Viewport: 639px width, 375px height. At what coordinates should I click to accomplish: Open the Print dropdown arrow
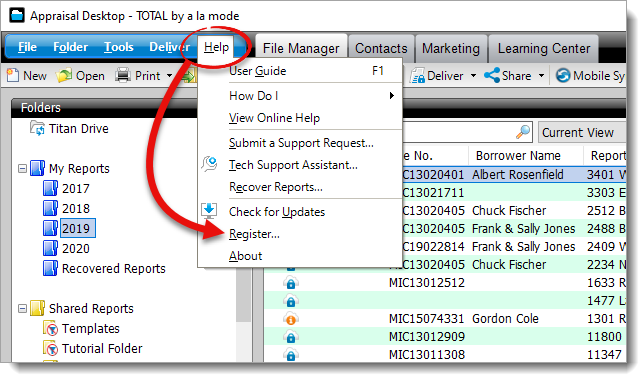click(169, 76)
